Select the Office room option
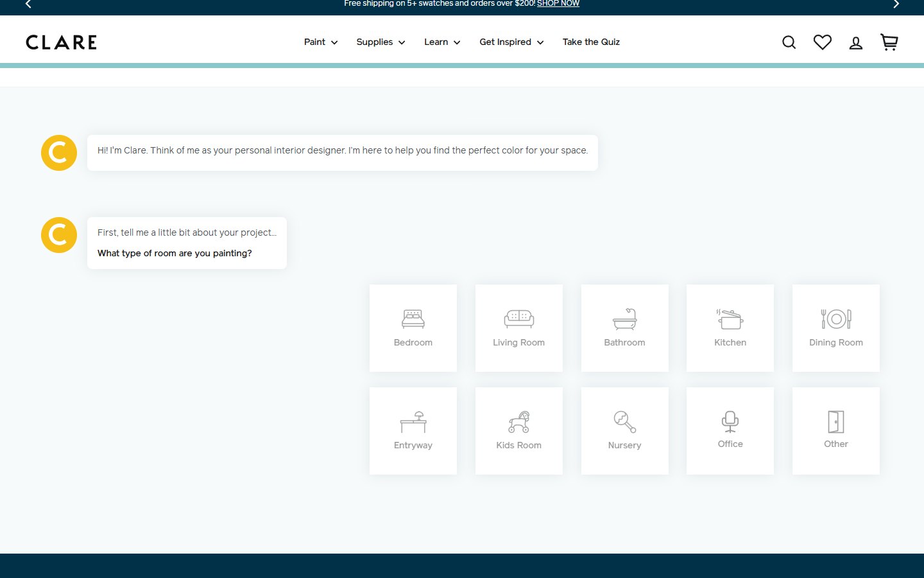Image resolution: width=924 pixels, height=578 pixels. 730,431
